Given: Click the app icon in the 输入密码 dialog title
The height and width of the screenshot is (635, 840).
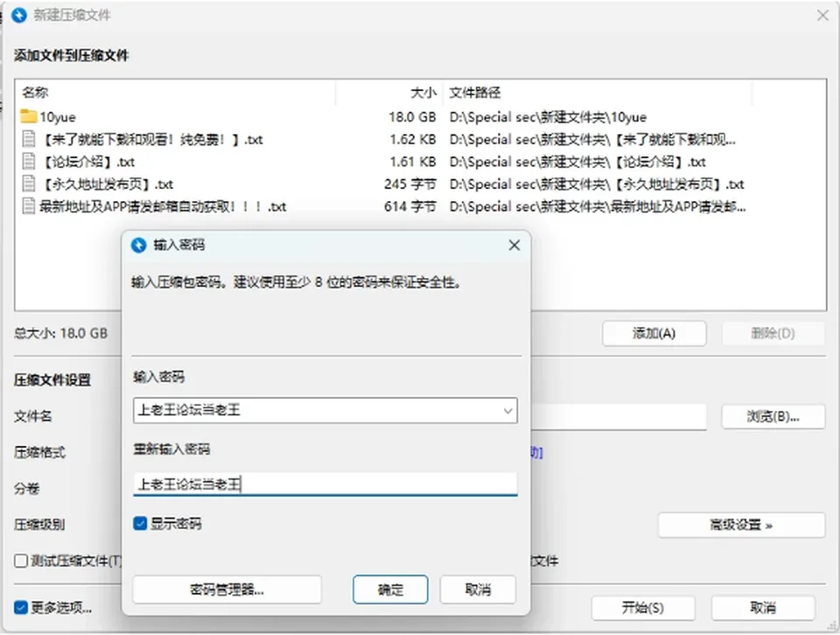Looking at the screenshot, I should click(139, 245).
